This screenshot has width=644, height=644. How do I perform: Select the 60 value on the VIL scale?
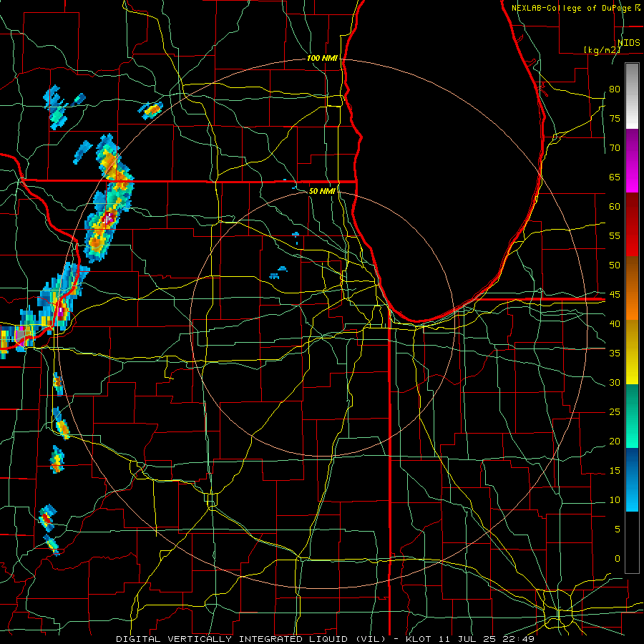[615, 207]
